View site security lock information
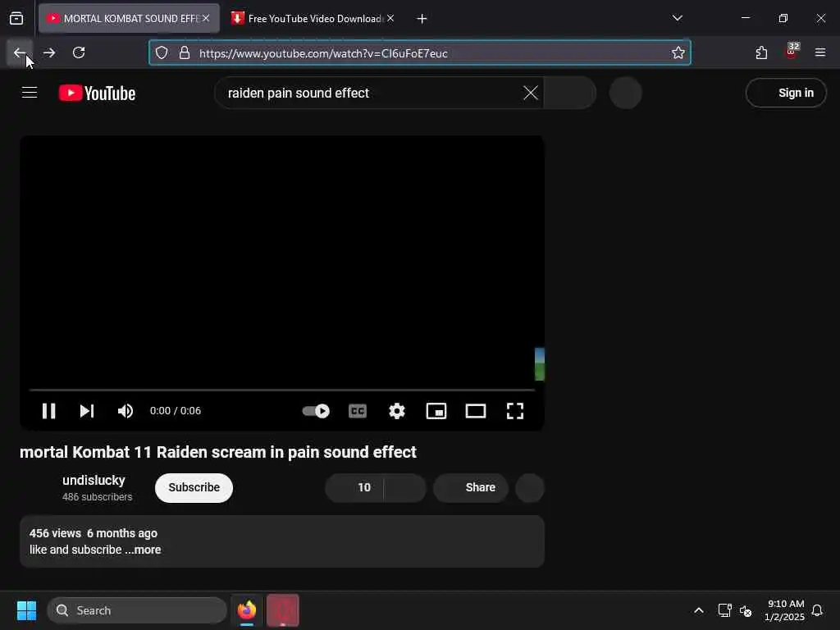Image resolution: width=840 pixels, height=630 pixels. 185,52
